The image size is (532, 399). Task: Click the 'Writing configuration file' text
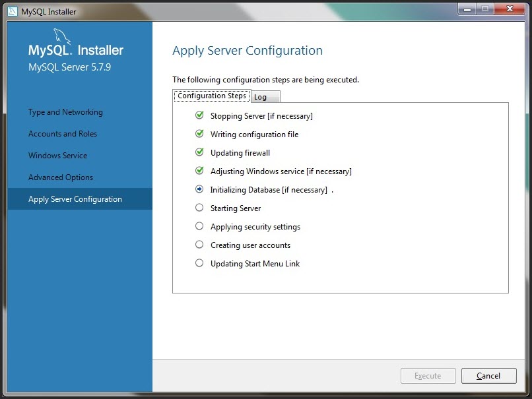[255, 135]
